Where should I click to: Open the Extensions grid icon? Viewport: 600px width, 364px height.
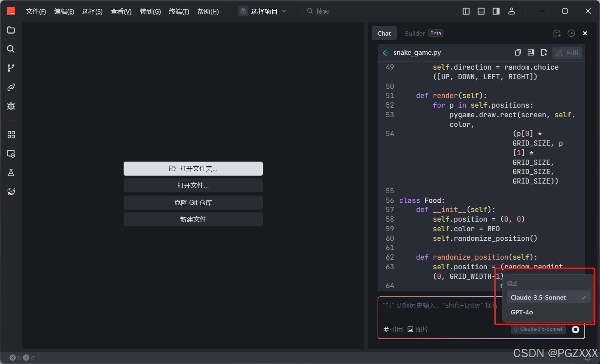tap(11, 135)
